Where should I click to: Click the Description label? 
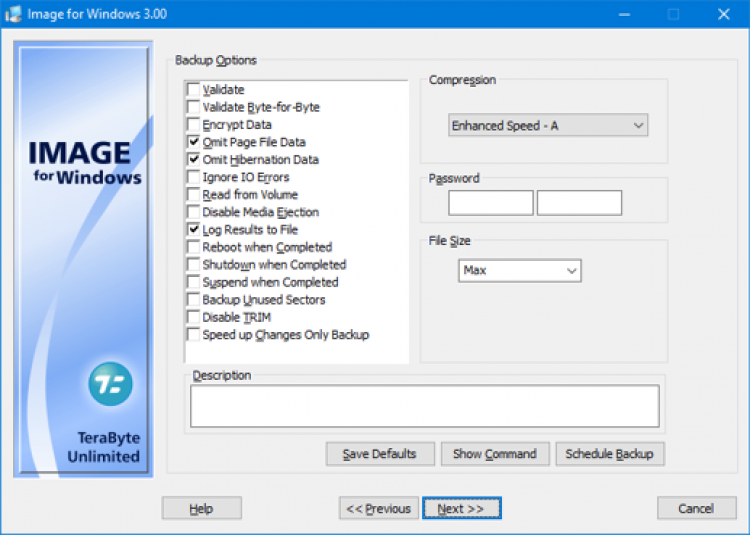click(221, 375)
